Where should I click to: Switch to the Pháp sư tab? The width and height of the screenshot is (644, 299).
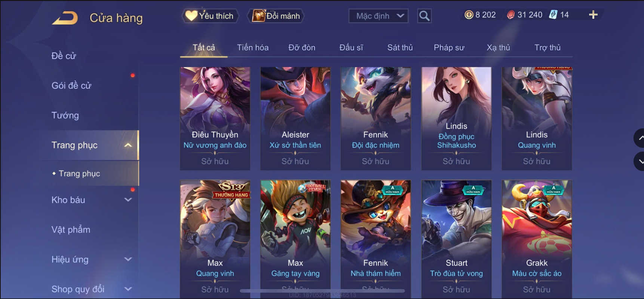click(x=449, y=48)
